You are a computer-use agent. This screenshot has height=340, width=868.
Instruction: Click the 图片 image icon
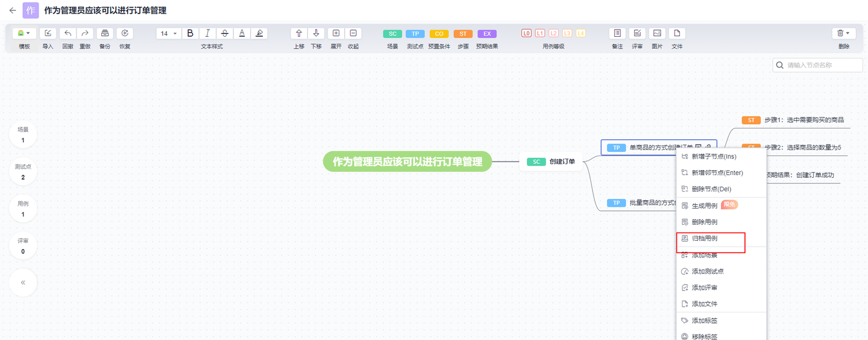657,33
